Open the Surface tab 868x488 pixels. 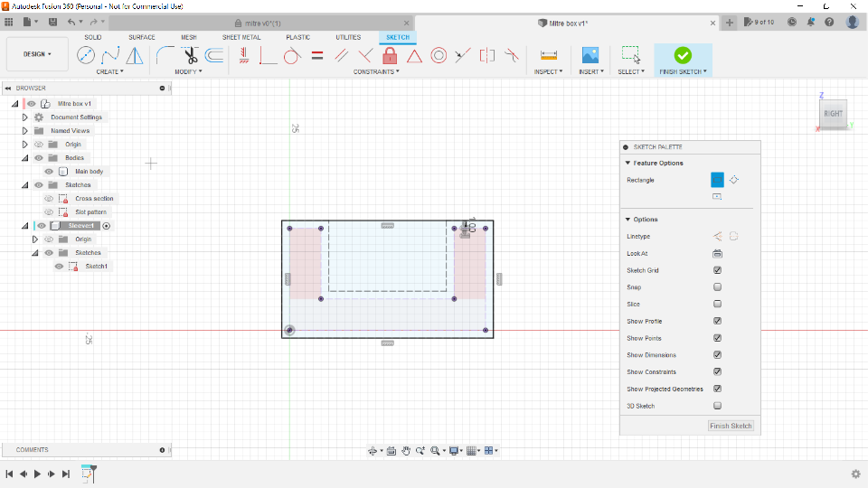click(142, 37)
